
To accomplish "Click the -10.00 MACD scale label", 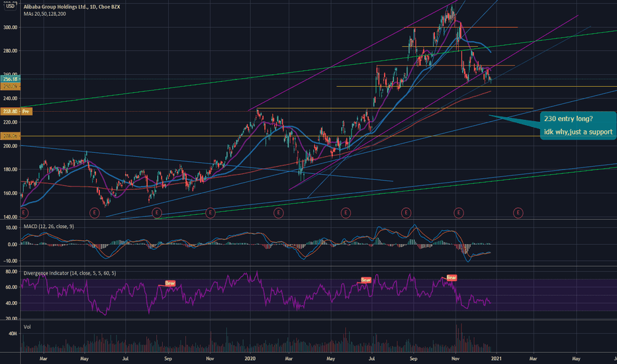I will pyautogui.click(x=11, y=261).
